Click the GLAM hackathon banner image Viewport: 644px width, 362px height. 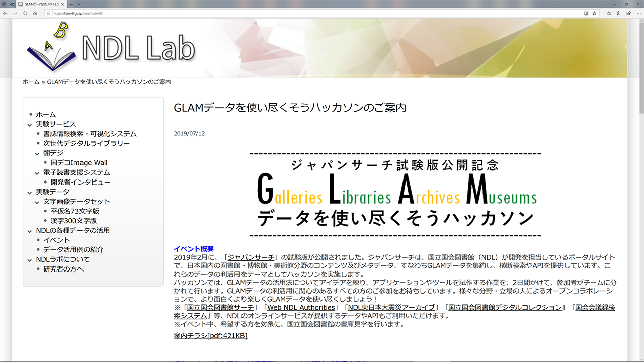395,195
